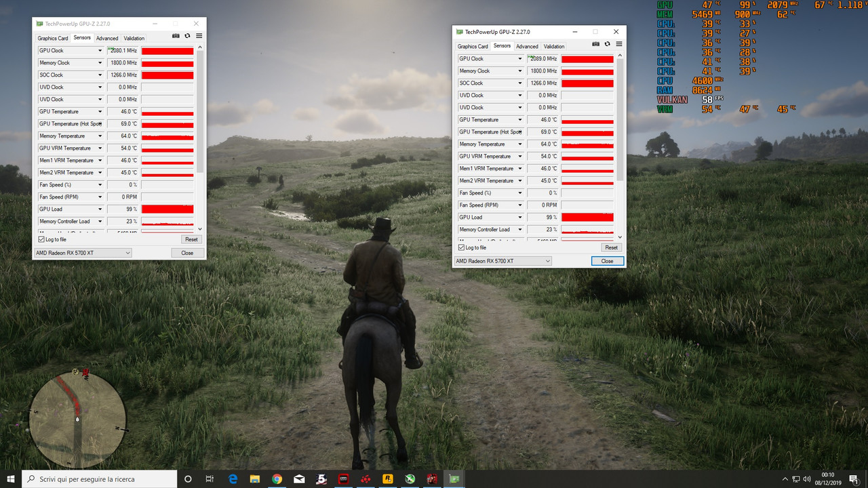
Task: Expand Memory Clock dropdown in left GPU-Z window
Action: click(100, 63)
